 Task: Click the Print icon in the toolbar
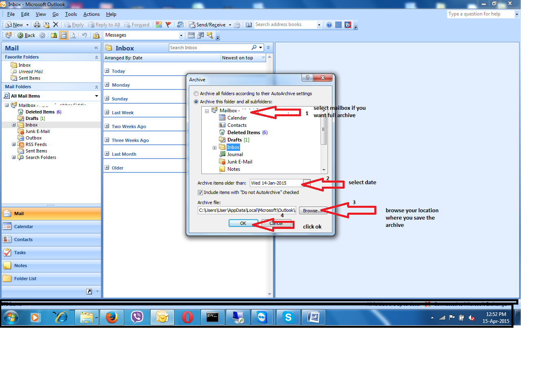[x=37, y=25]
